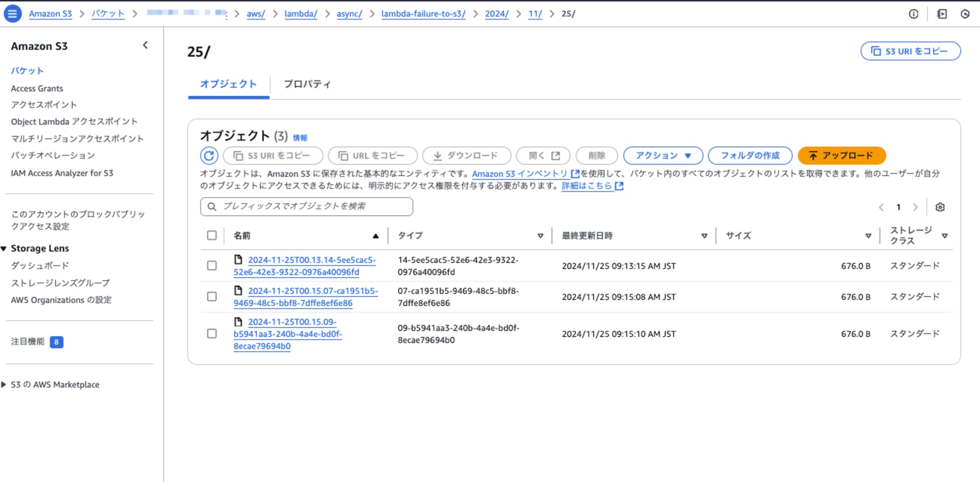980x482 pixels.
Task: Sort by タイプ column arrow
Action: pyautogui.click(x=540, y=236)
